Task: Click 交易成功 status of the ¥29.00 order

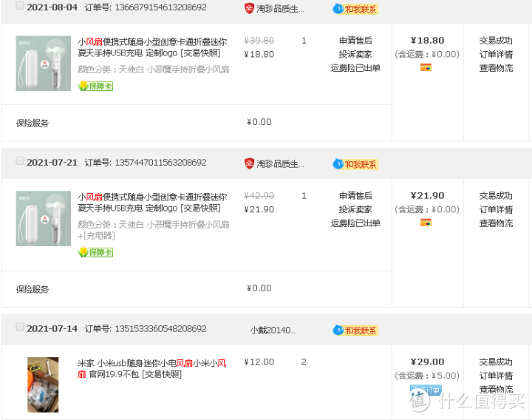Action: [496, 362]
